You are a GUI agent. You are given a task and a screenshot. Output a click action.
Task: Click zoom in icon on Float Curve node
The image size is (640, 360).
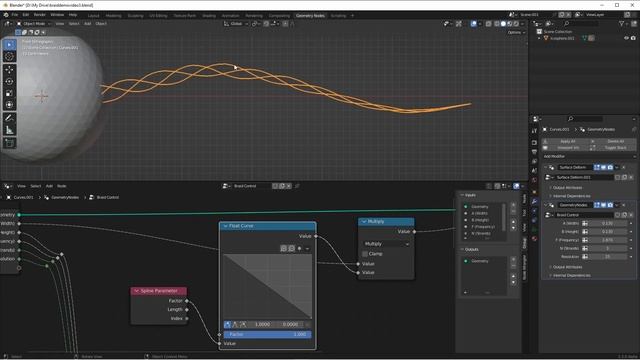(x=284, y=248)
